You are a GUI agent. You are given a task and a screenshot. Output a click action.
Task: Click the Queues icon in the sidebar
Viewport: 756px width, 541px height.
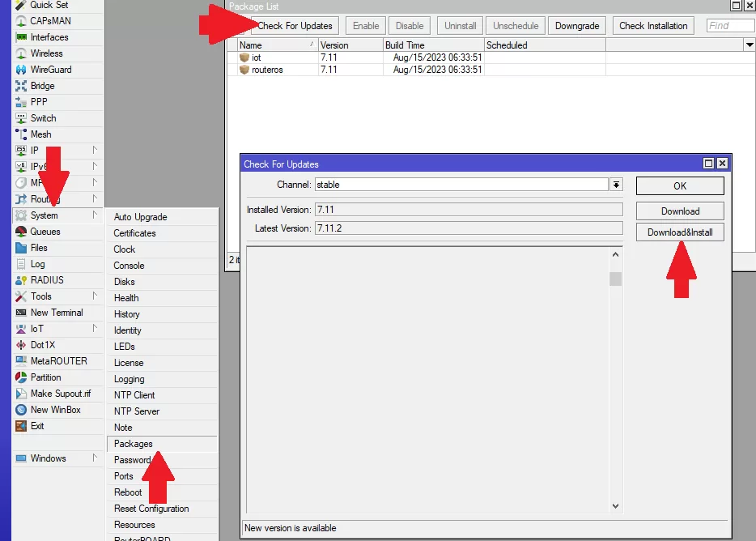coord(21,232)
